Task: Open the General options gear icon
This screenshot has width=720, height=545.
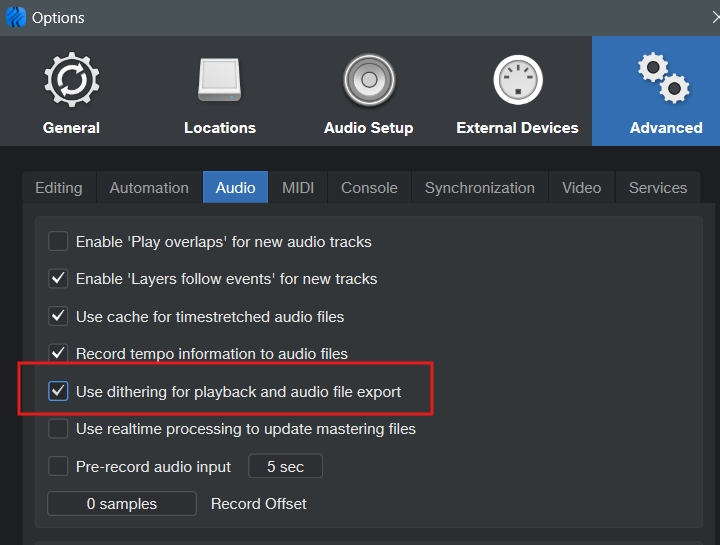Action: coord(71,82)
